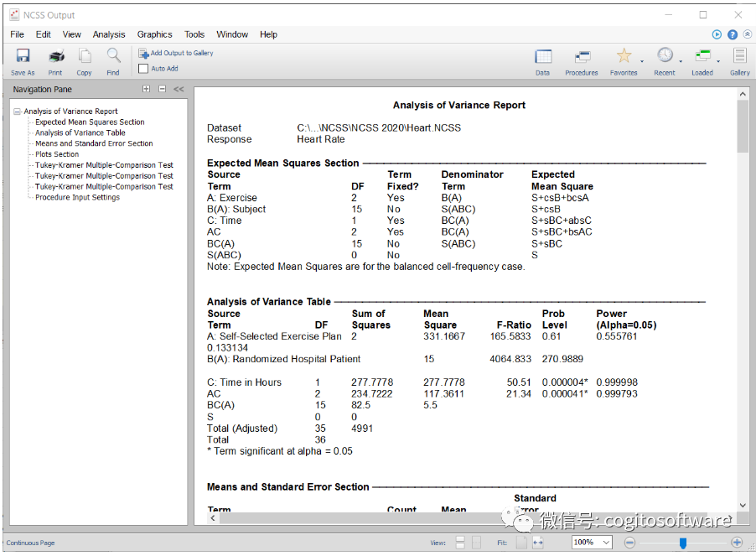The image size is (756, 556).
Task: Click the blue help question mark icon
Action: click(733, 34)
